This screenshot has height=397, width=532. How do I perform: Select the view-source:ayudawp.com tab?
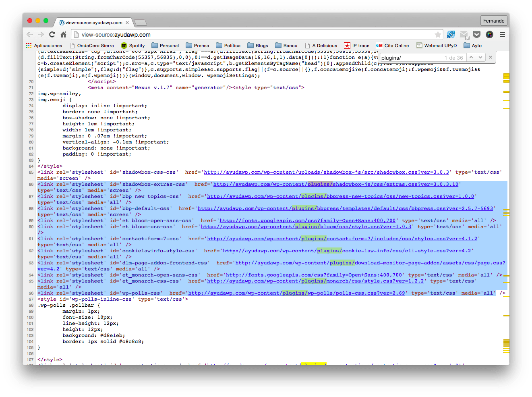click(x=93, y=23)
